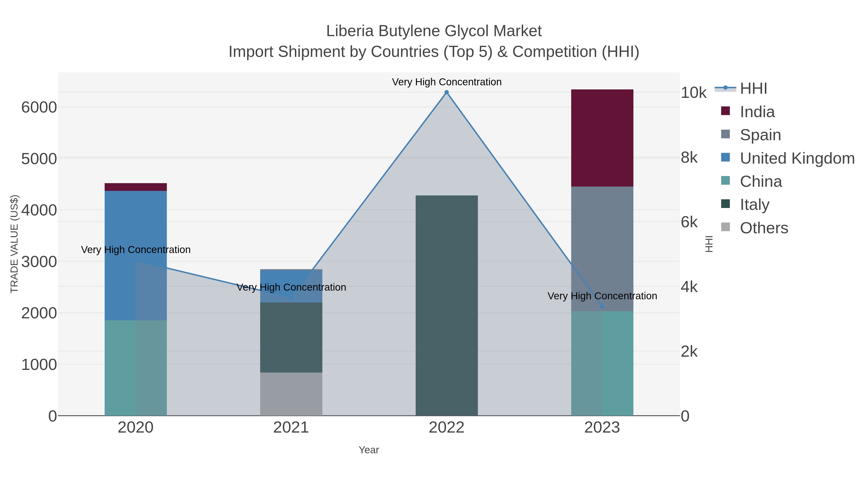Click the Italy bar for 2022

click(x=447, y=306)
